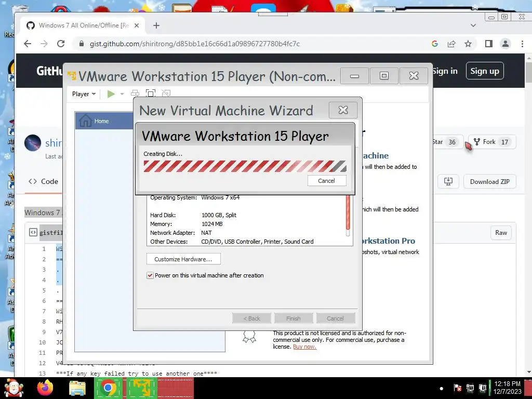
Task: Click the wizard bottom Cancel button
Action: click(335, 318)
